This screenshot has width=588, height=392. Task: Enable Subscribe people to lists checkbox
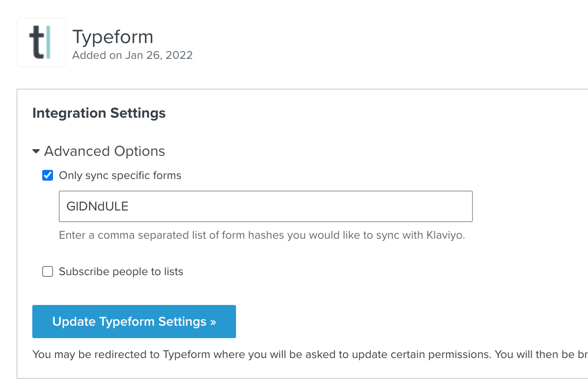[x=47, y=271]
